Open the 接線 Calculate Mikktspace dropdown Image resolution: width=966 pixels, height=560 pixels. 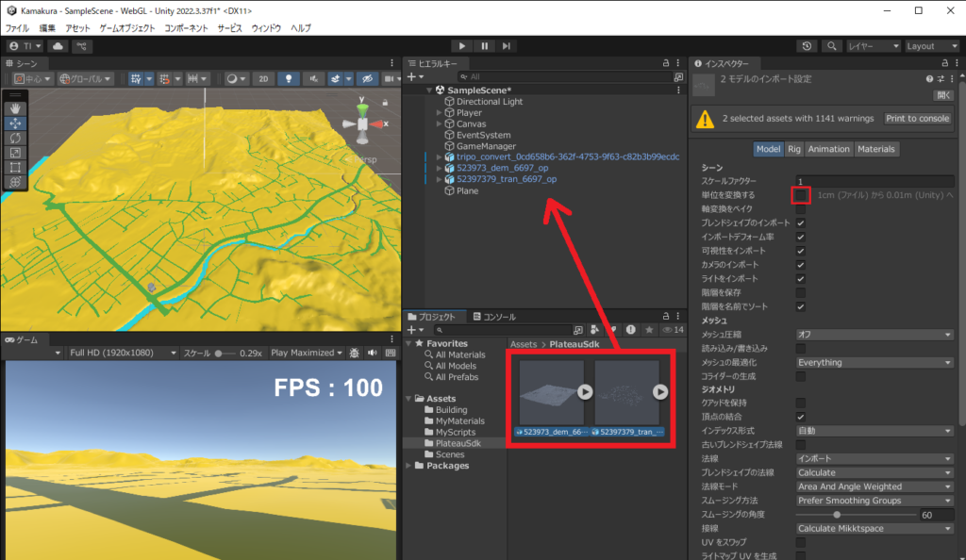[x=874, y=529]
